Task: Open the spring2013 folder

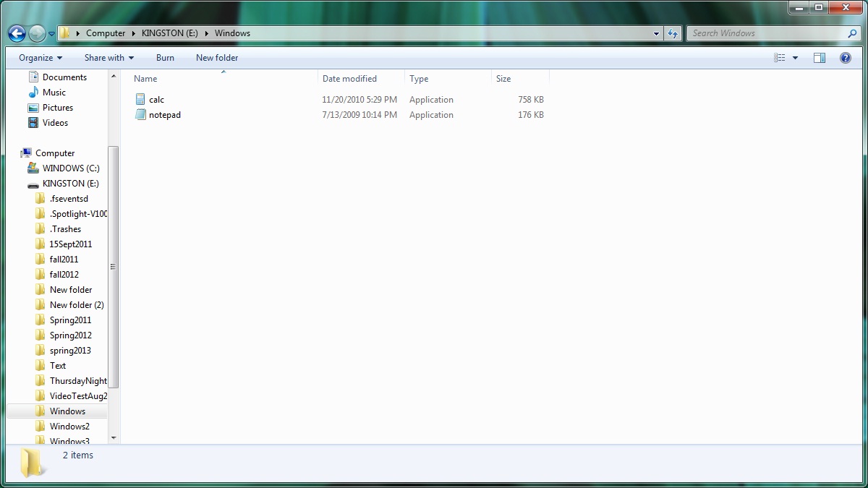Action: pyautogui.click(x=70, y=351)
